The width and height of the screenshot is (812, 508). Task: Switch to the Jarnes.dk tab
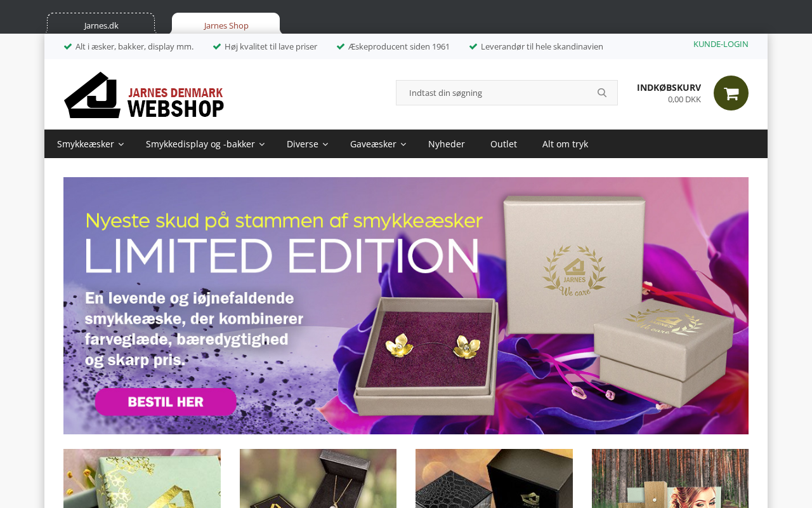101,24
